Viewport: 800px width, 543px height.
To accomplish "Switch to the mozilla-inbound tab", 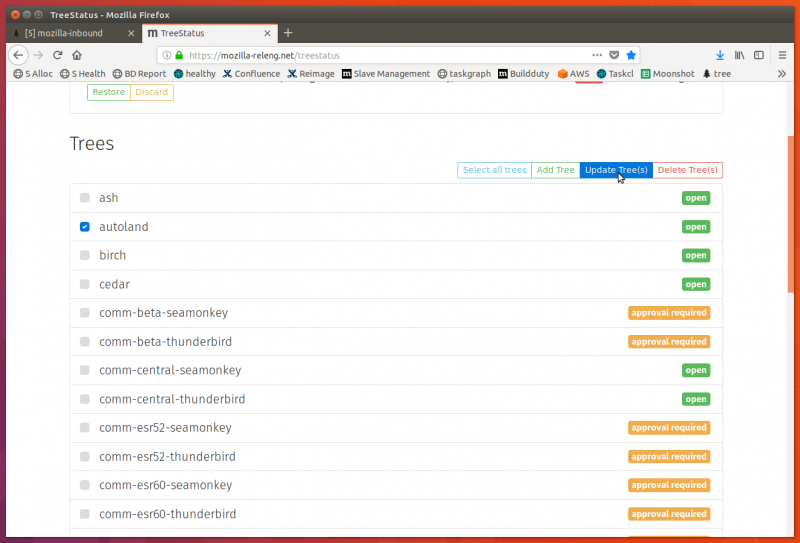I will [x=70, y=33].
